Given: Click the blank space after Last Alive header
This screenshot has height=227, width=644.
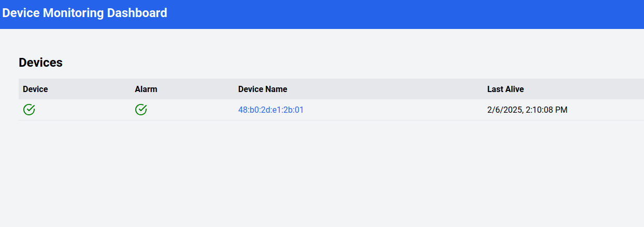Looking at the screenshot, I should click(x=583, y=89).
